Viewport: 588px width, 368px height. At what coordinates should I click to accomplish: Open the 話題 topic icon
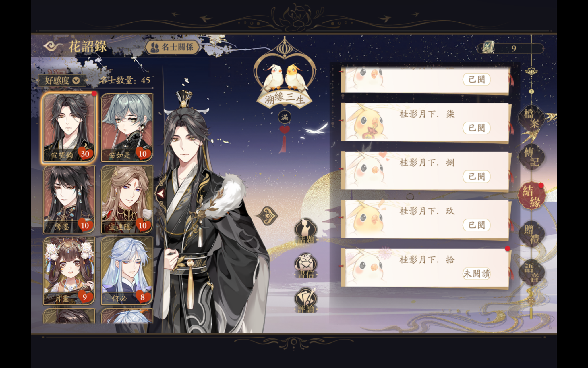pyautogui.click(x=305, y=231)
